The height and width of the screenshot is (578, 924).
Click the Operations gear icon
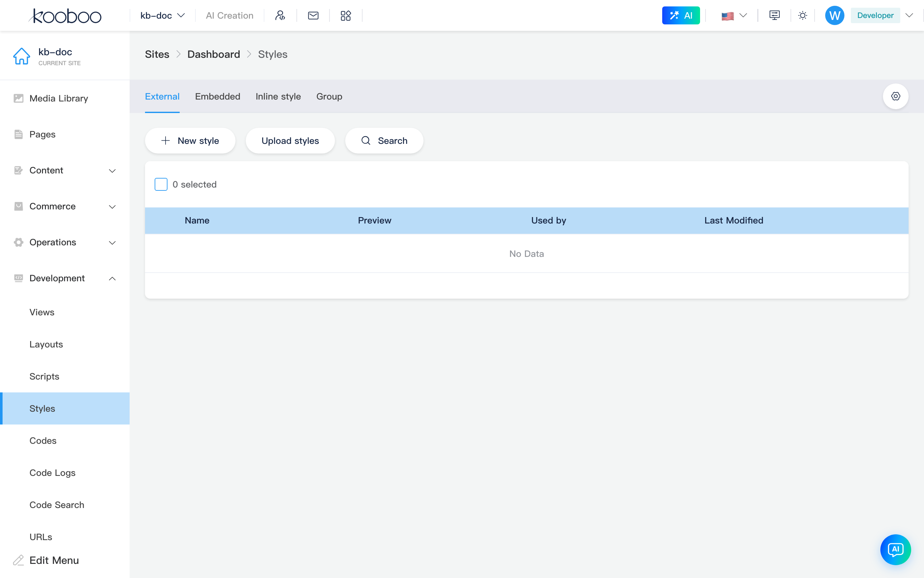(x=18, y=242)
